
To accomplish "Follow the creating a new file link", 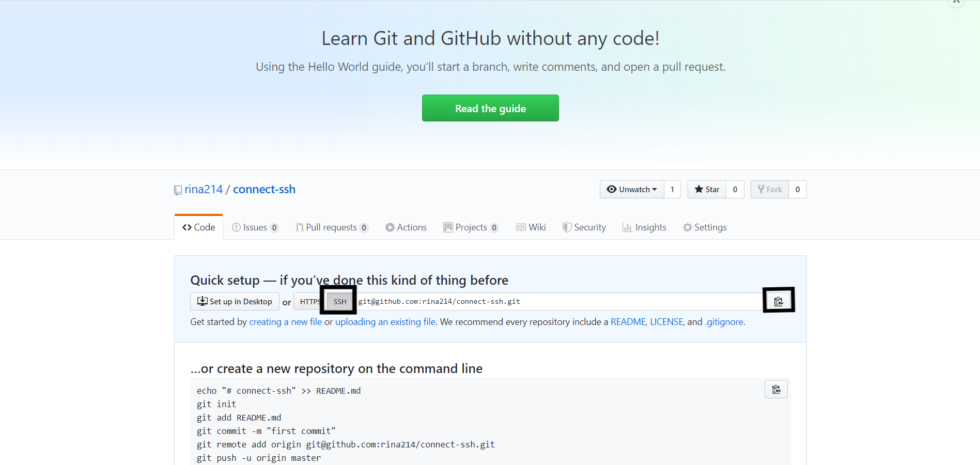I will (x=285, y=322).
